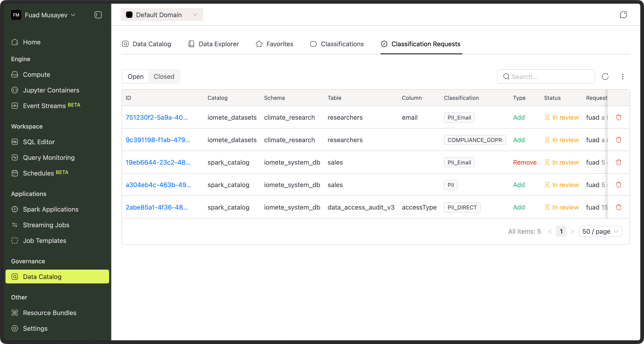Collapse the sidebar with the panel icon
The image size is (644, 344).
(x=98, y=15)
